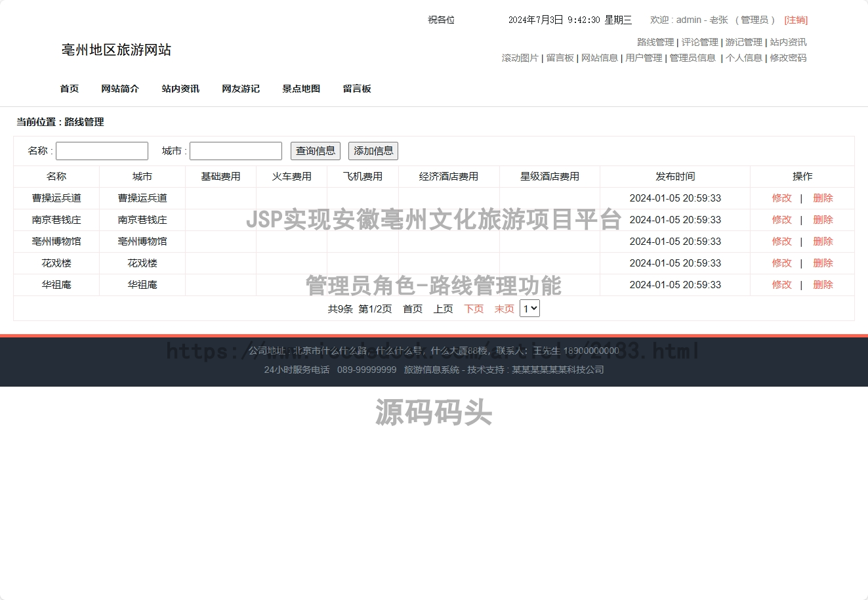Focus the 城市 search input field
This screenshot has width=868, height=600.
tap(236, 151)
